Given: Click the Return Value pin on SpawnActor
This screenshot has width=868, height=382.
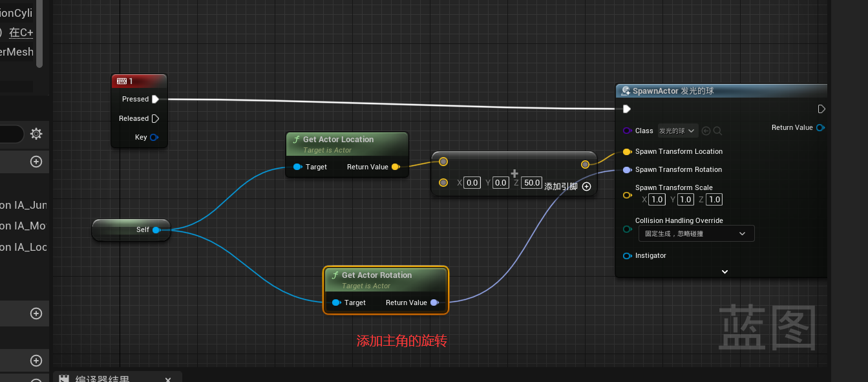Looking at the screenshot, I should [x=820, y=127].
